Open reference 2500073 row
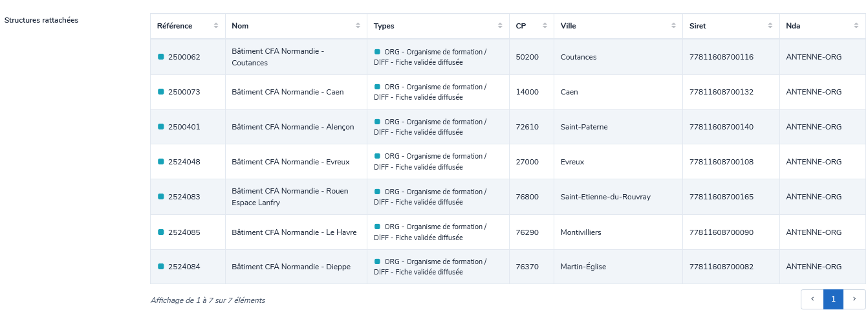The width and height of the screenshot is (868, 312). (184, 92)
